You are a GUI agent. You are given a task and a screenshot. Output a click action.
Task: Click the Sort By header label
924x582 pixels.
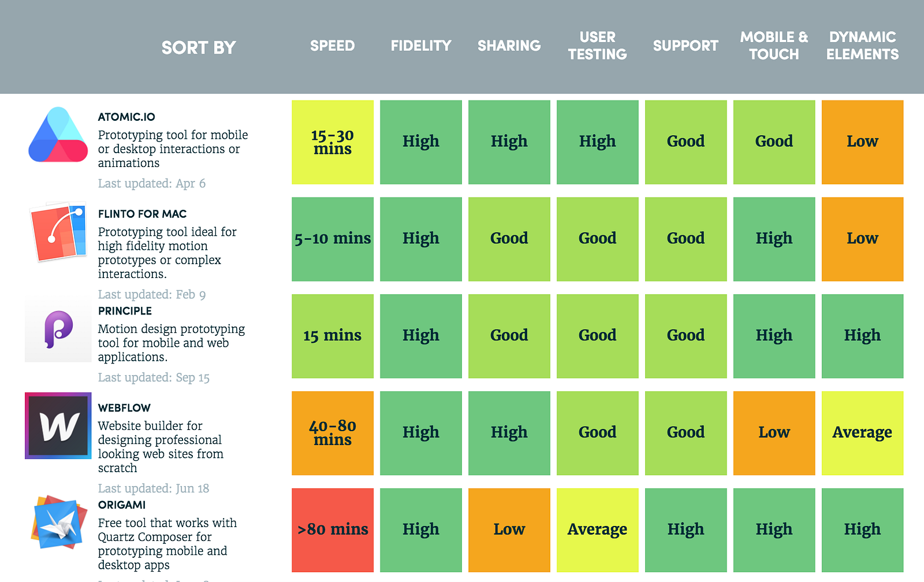click(x=199, y=47)
